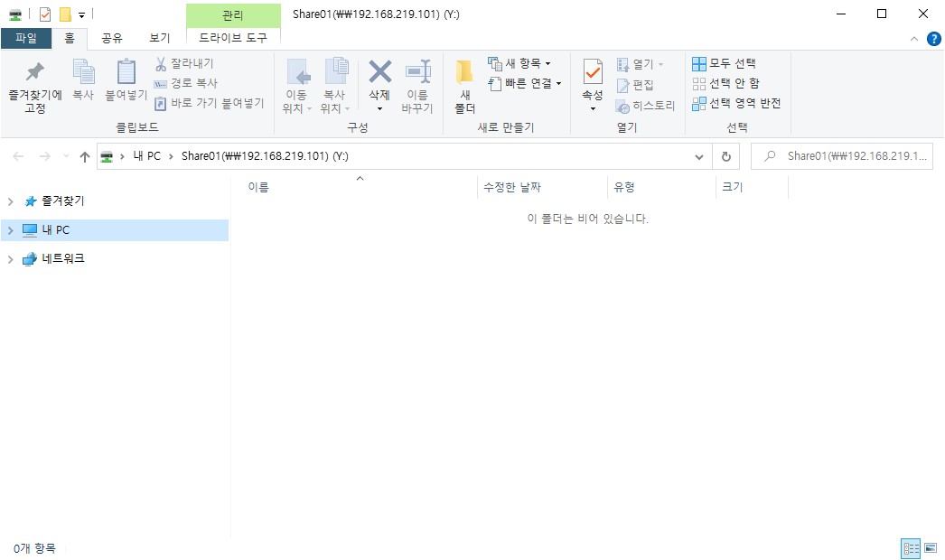Viewport: 945px width, 560px height.
Task: Open the recent locations dropdown arrow
Action: pyautogui.click(x=66, y=157)
